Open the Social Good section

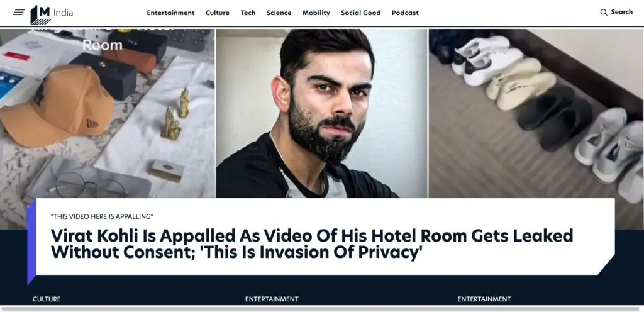(360, 13)
